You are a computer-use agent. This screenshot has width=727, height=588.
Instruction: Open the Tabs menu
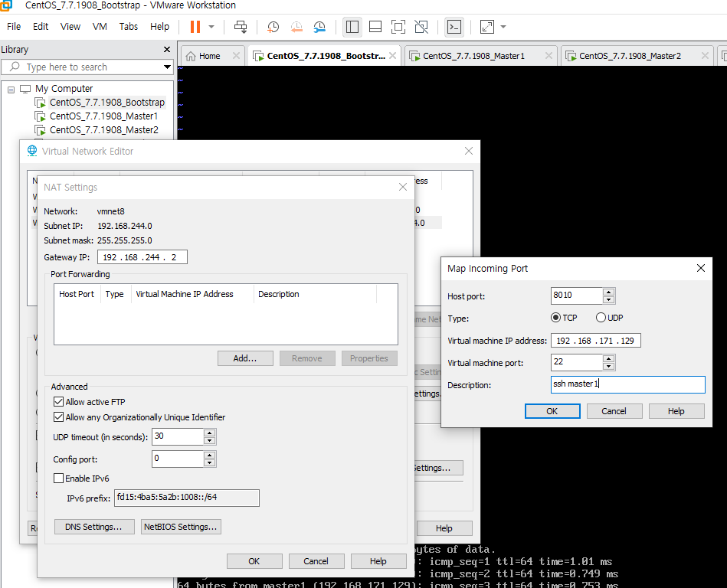[129, 26]
